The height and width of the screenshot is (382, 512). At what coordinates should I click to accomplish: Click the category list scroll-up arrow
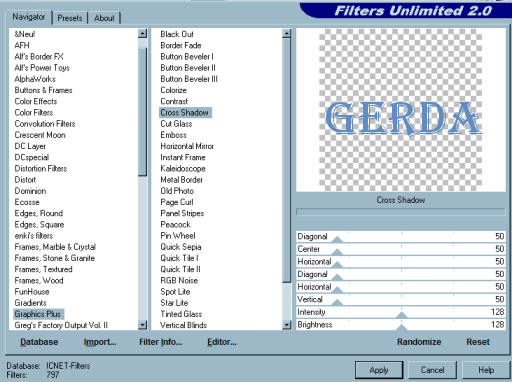142,33
